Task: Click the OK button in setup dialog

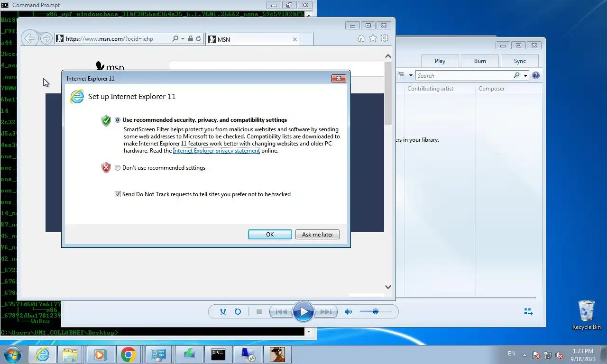Action: point(270,234)
